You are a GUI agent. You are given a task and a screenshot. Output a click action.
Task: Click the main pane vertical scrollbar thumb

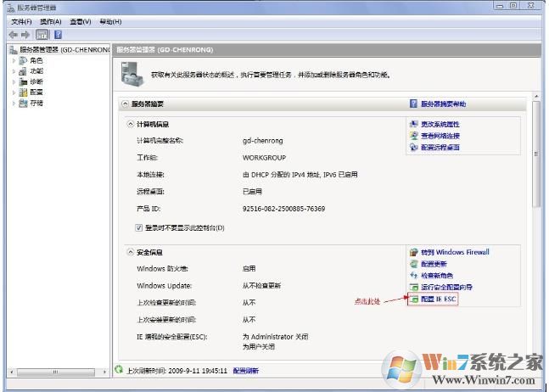[x=536, y=154]
